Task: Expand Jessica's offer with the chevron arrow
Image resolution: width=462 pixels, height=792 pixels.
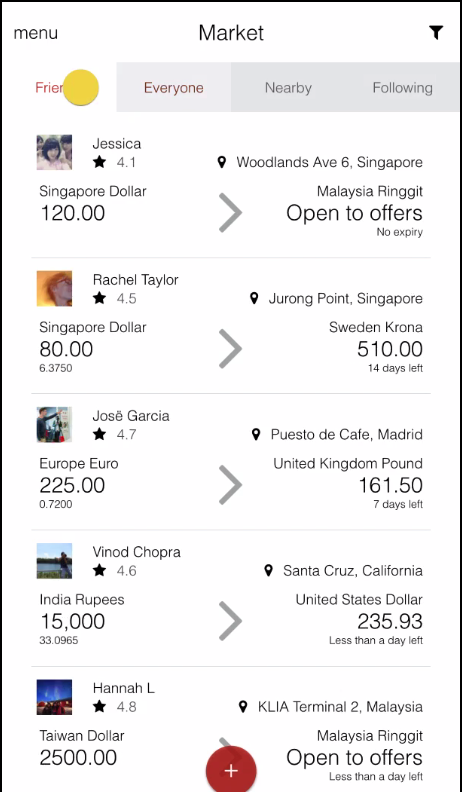Action: point(231,213)
